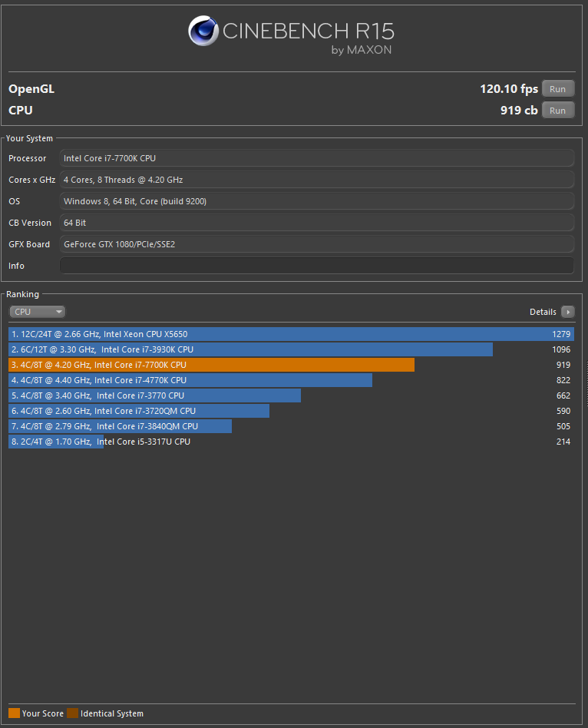This screenshot has height=728, width=588.
Task: Click the Details label
Action: point(543,312)
